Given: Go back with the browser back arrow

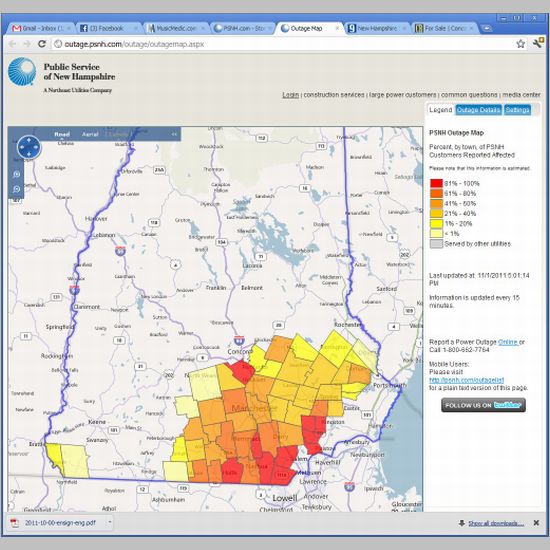Looking at the screenshot, I should [x=13, y=44].
